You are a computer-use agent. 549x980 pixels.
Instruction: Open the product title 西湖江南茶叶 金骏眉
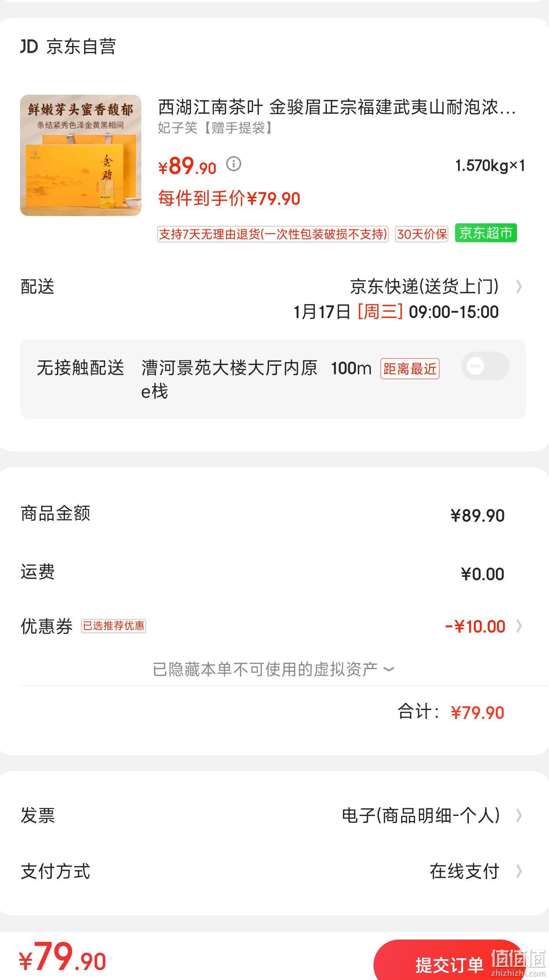337,107
